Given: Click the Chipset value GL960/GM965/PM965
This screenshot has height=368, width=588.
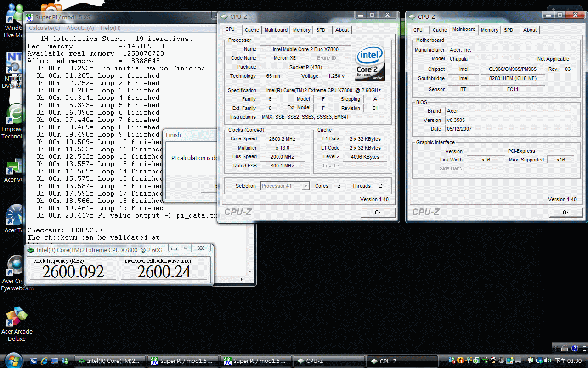Looking at the screenshot, I should 513,69.
